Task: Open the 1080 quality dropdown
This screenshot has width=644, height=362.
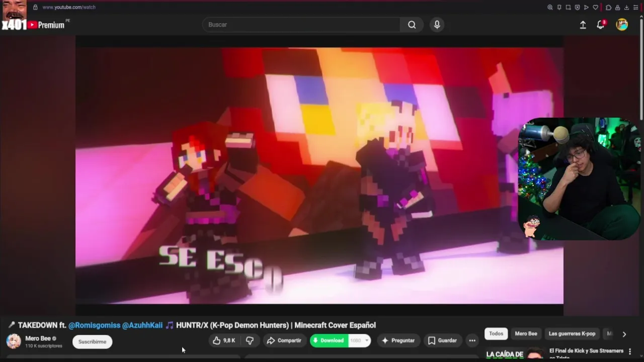Action: click(x=360, y=340)
